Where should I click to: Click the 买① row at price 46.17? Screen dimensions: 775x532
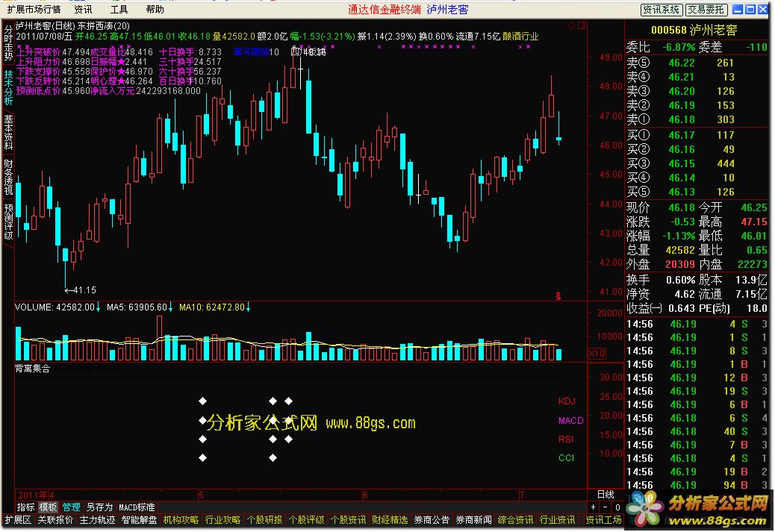click(697, 135)
